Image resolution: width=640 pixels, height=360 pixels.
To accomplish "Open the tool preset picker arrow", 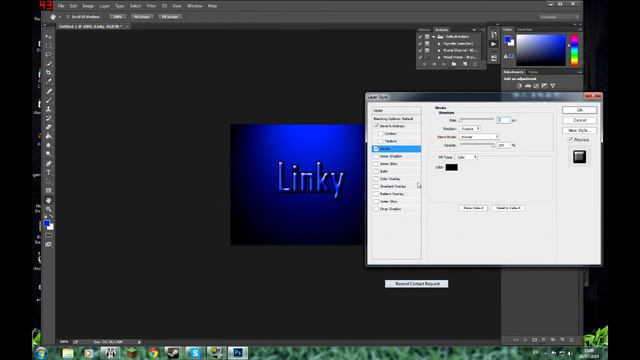I will 60,17.
